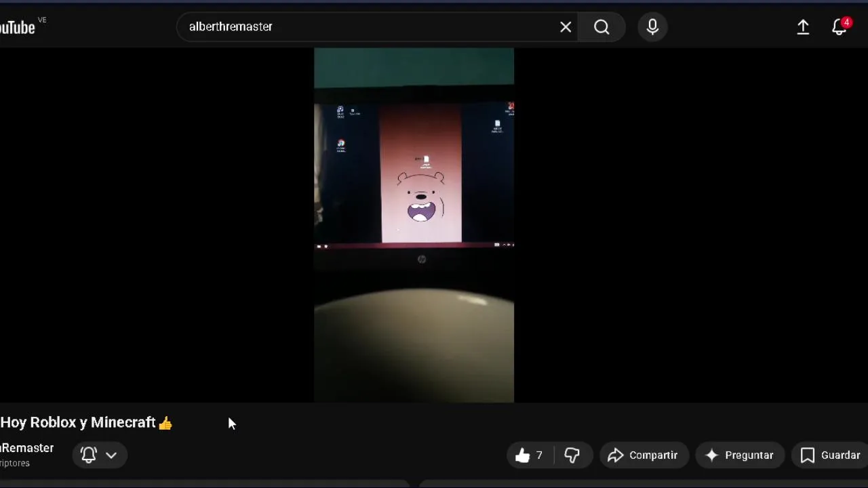The image size is (868, 488).
Task: Open the upload video button
Action: (803, 27)
